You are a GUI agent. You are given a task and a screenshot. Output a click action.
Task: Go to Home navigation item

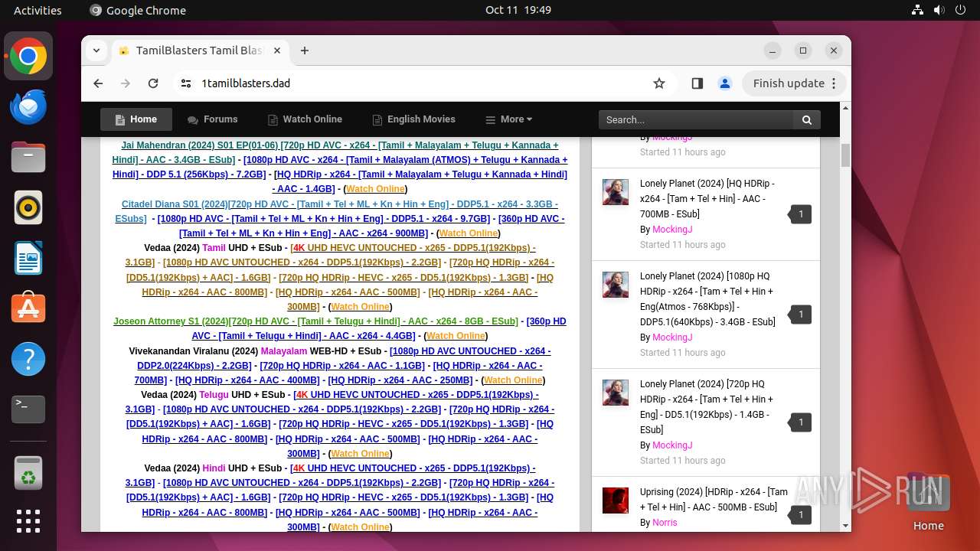tap(136, 119)
